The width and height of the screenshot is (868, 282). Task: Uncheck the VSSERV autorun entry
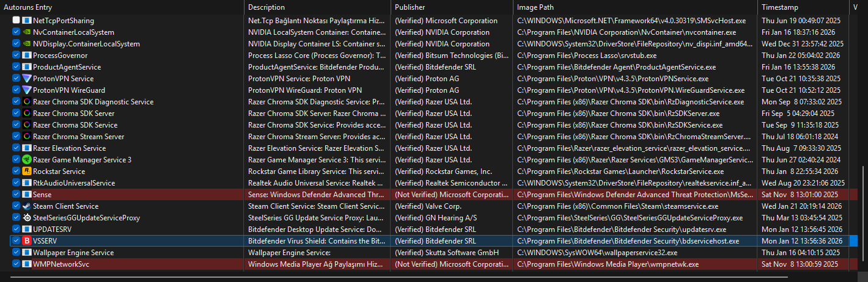16,241
